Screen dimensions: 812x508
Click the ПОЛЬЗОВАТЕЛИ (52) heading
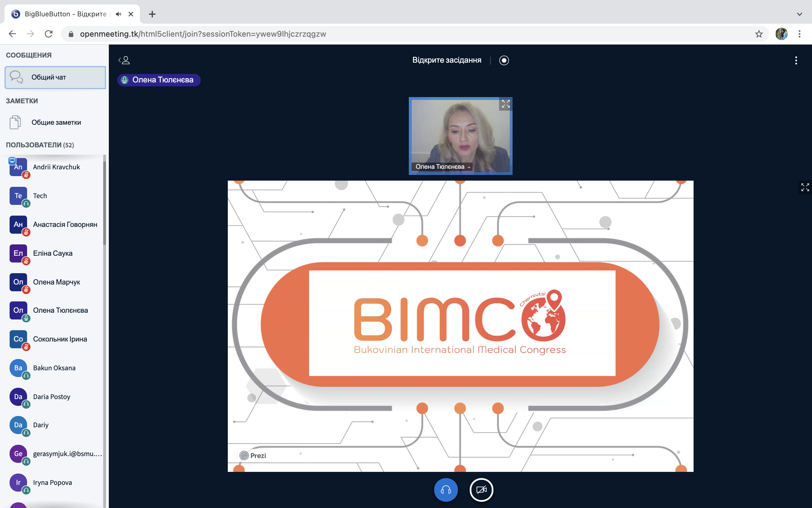pos(40,145)
